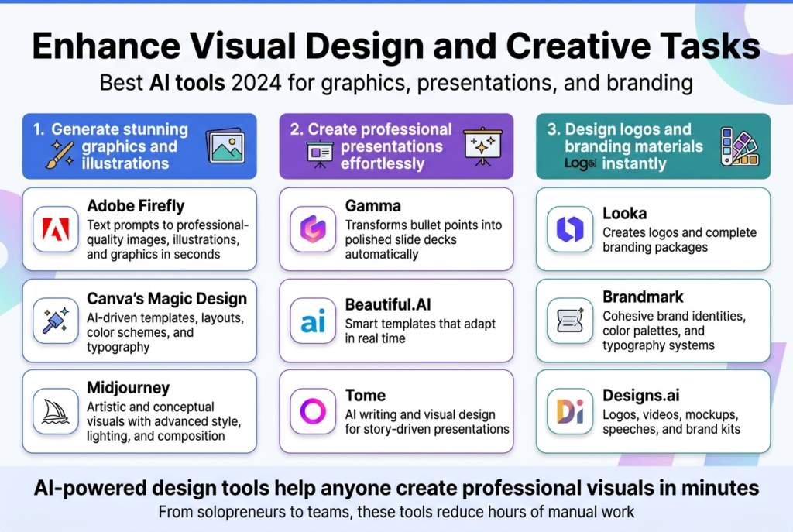
Task: Click the Midjourney sailboat icon
Action: 56,412
